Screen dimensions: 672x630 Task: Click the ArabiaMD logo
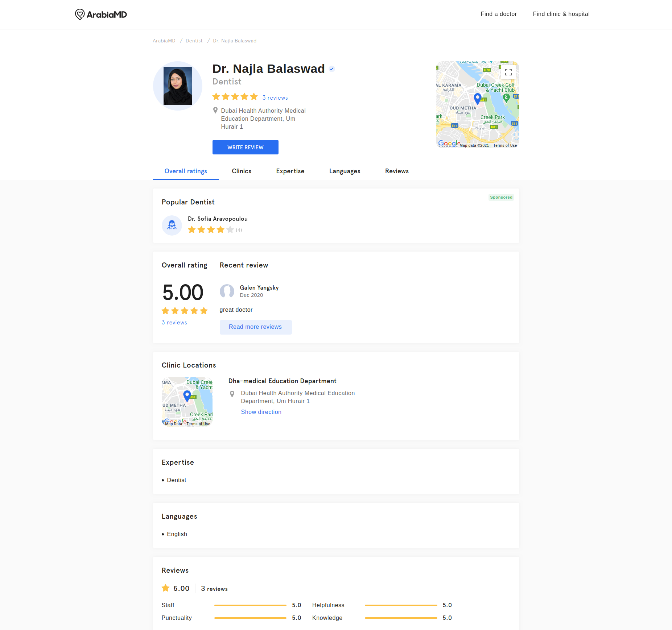tap(101, 14)
